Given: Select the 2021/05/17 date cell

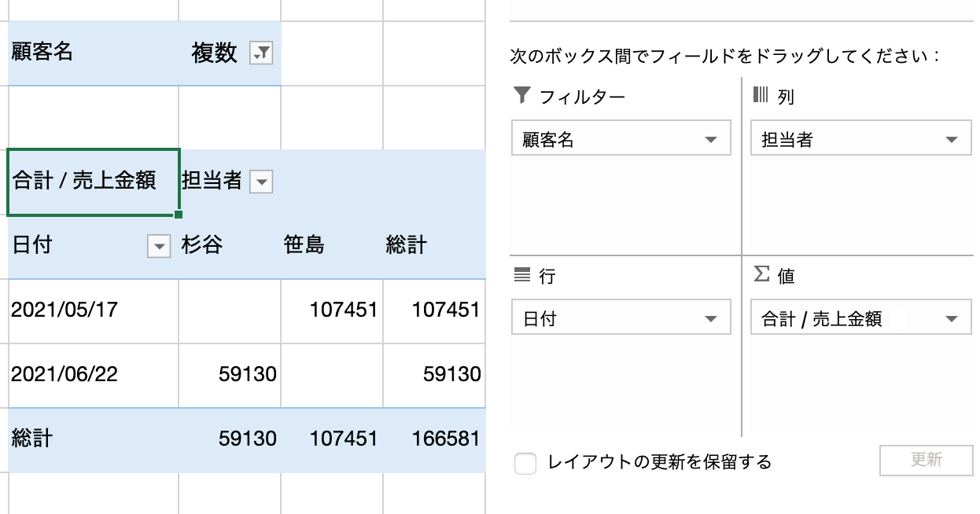Looking at the screenshot, I should [x=93, y=310].
